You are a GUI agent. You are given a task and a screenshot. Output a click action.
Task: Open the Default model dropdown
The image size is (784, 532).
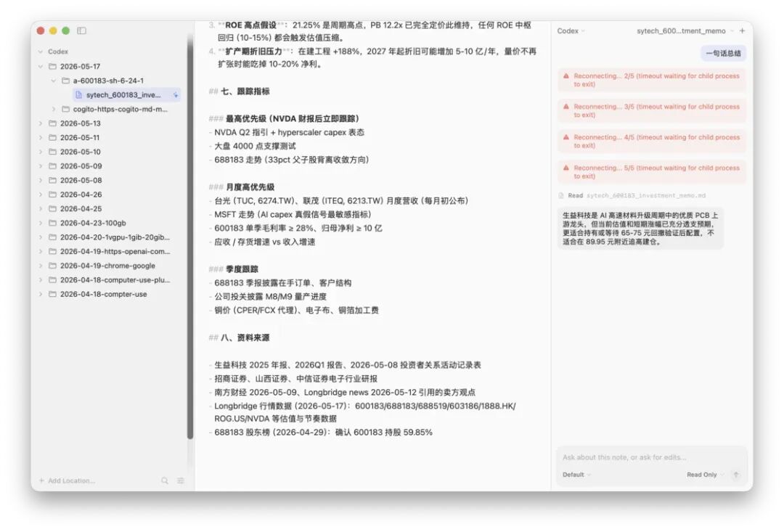tap(576, 475)
